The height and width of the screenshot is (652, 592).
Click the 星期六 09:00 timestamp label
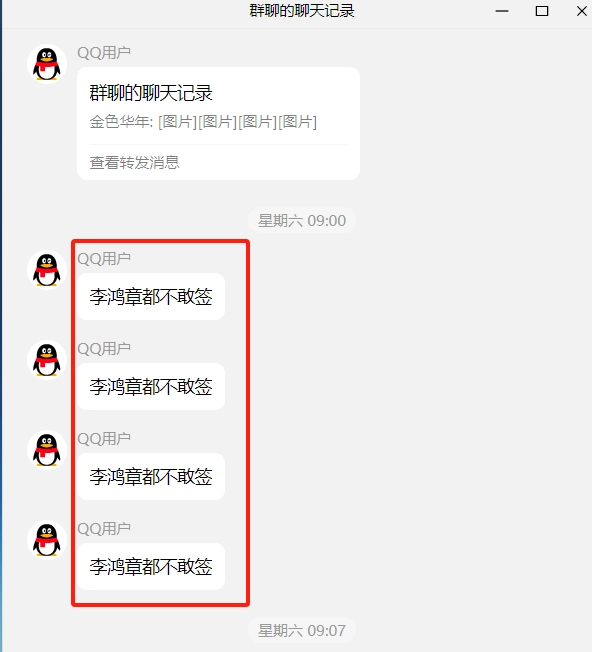(302, 220)
